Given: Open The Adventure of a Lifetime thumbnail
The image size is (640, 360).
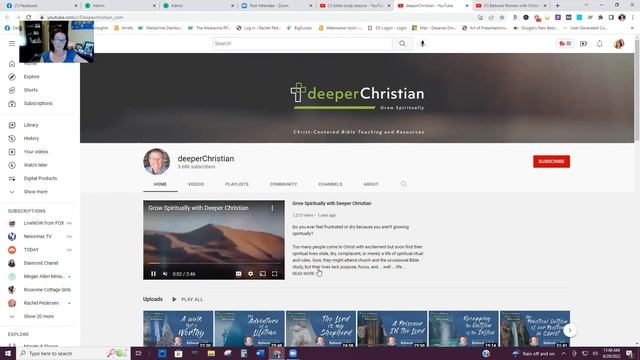Looking at the screenshot, I should click(249, 329).
